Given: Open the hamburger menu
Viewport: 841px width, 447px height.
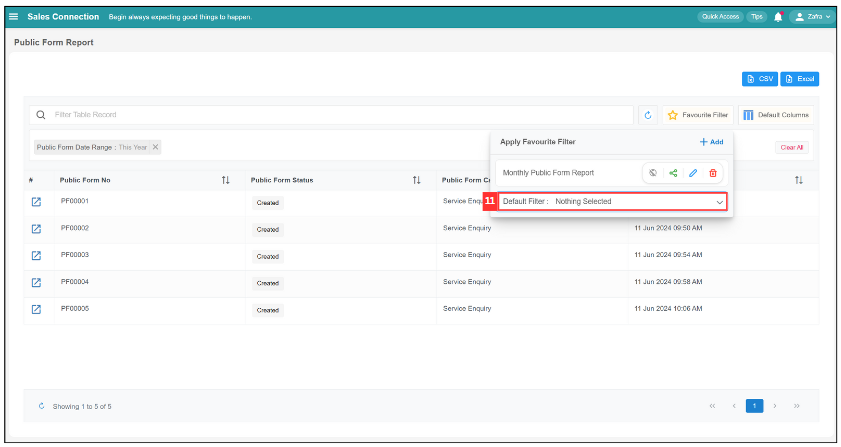Looking at the screenshot, I should click(x=13, y=17).
